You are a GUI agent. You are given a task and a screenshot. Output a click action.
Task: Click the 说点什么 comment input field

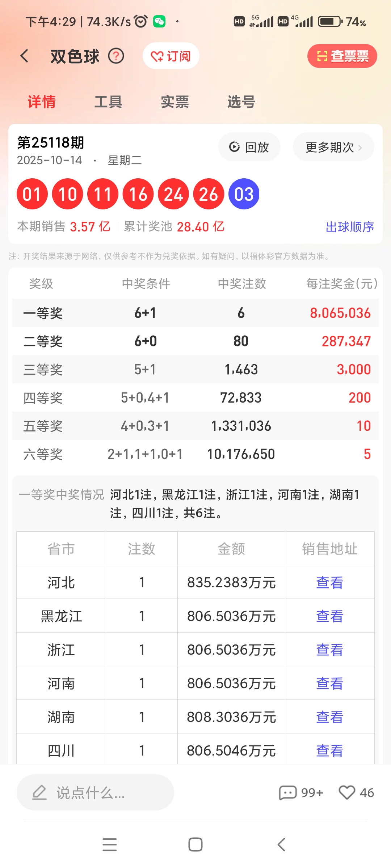click(x=95, y=792)
